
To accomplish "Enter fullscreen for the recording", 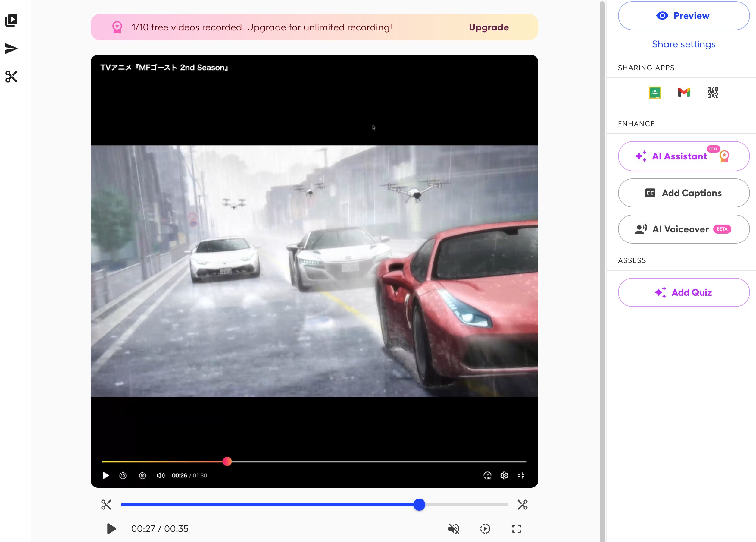I will (516, 529).
